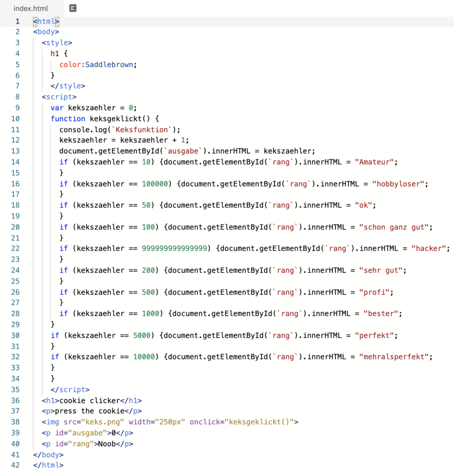Click the number 5000 on line 30
454x476 pixels.
pos(142,336)
